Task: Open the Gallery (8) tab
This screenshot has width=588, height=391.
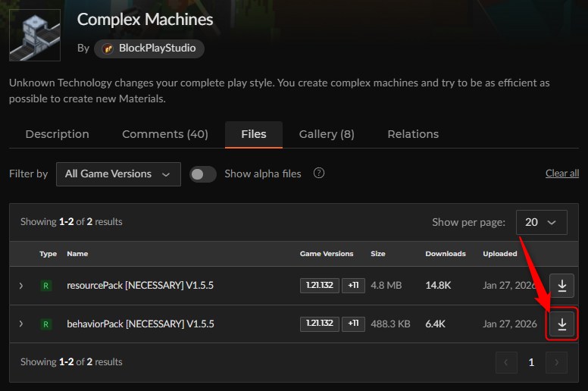Action: click(x=327, y=134)
